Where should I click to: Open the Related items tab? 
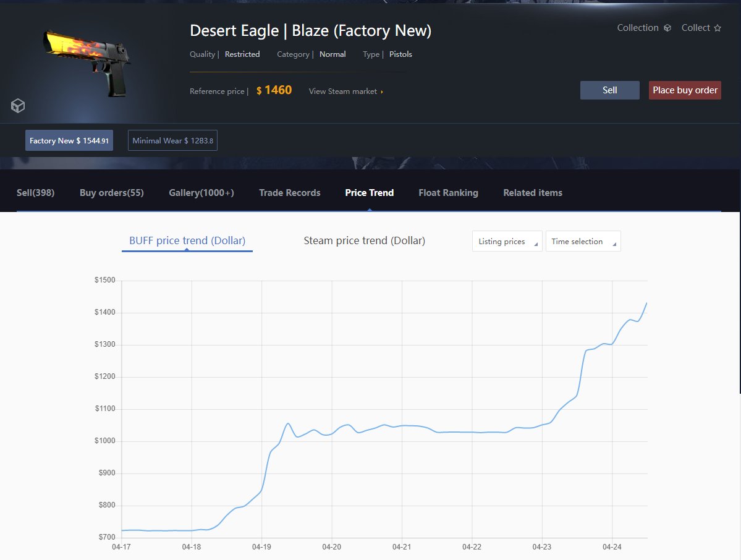[533, 193]
